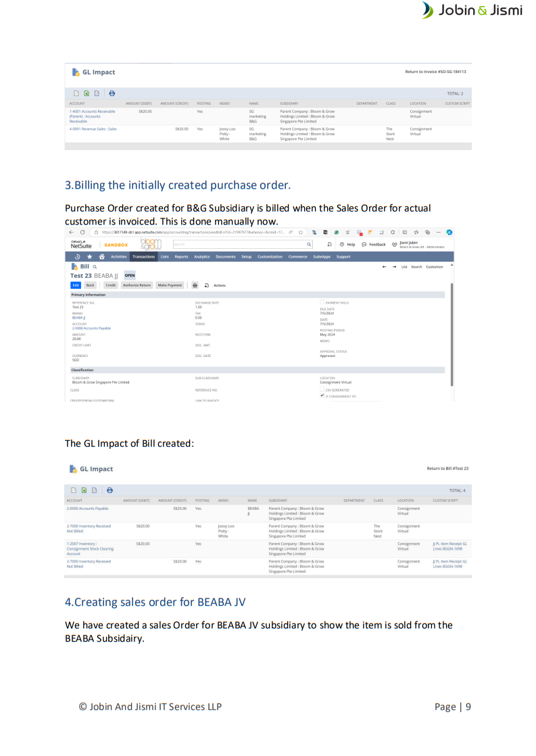Click the Feedback icon in NetSuite header
Screen dimensions: 536x756
[364, 244]
